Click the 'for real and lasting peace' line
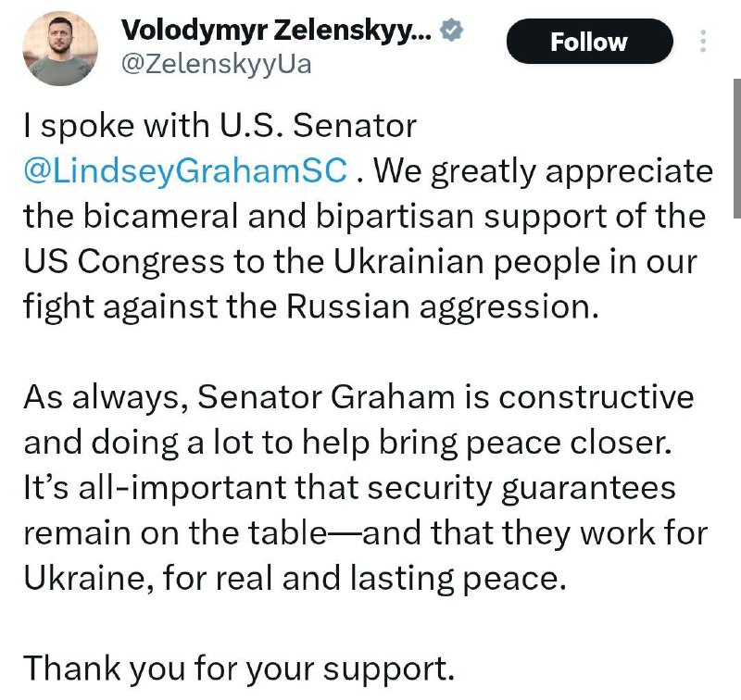The height and width of the screenshot is (700, 741). pos(295,578)
